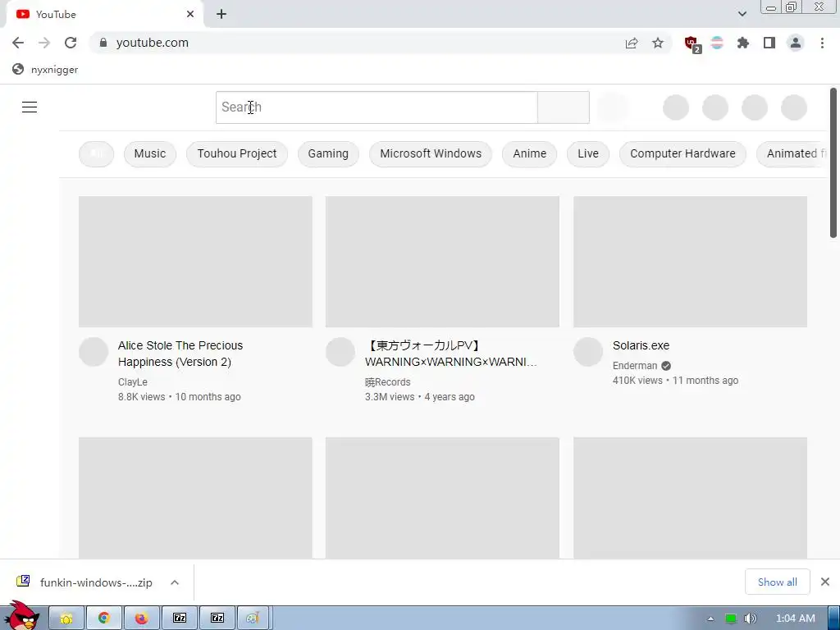The image size is (840, 630).
Task: Open Alice Stole The Precious Happiness title
Action: click(x=180, y=354)
